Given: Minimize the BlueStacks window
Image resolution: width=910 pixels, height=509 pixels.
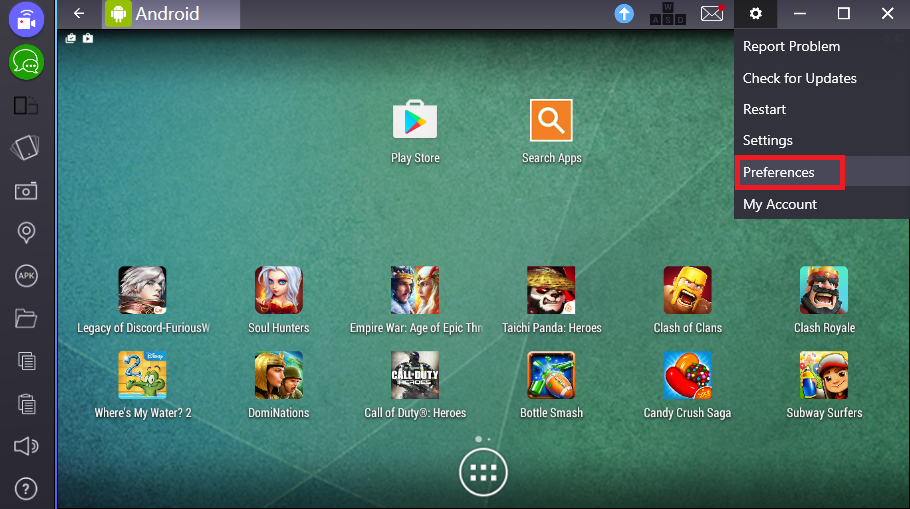Looking at the screenshot, I should click(800, 13).
